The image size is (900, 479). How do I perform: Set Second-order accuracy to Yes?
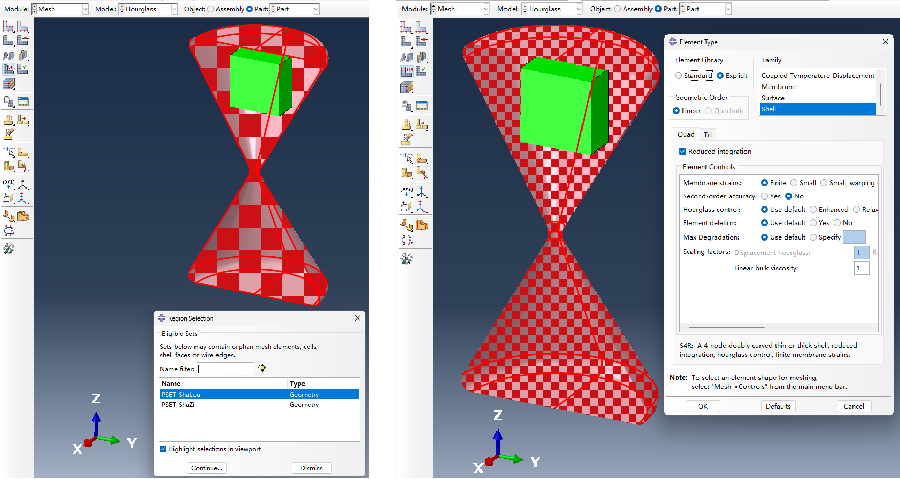pyautogui.click(x=765, y=196)
